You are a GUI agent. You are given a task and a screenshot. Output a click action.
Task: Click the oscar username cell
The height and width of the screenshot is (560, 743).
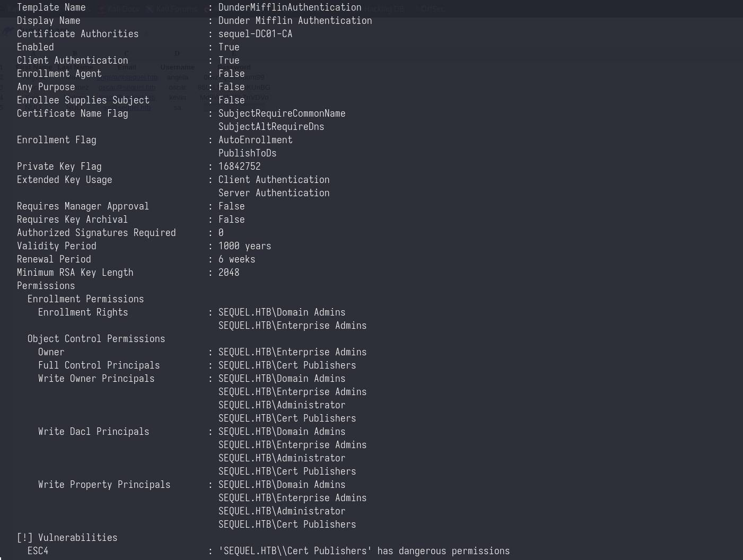click(x=177, y=87)
